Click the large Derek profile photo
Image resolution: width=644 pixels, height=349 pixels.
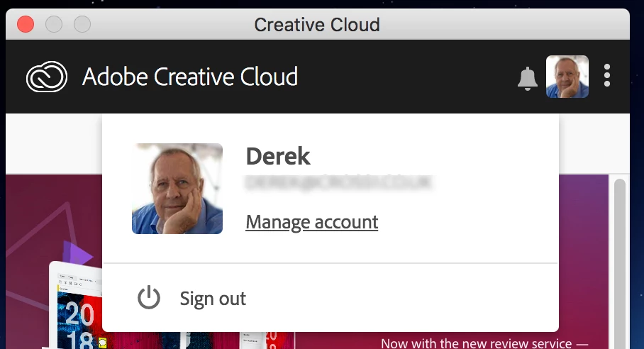point(177,189)
